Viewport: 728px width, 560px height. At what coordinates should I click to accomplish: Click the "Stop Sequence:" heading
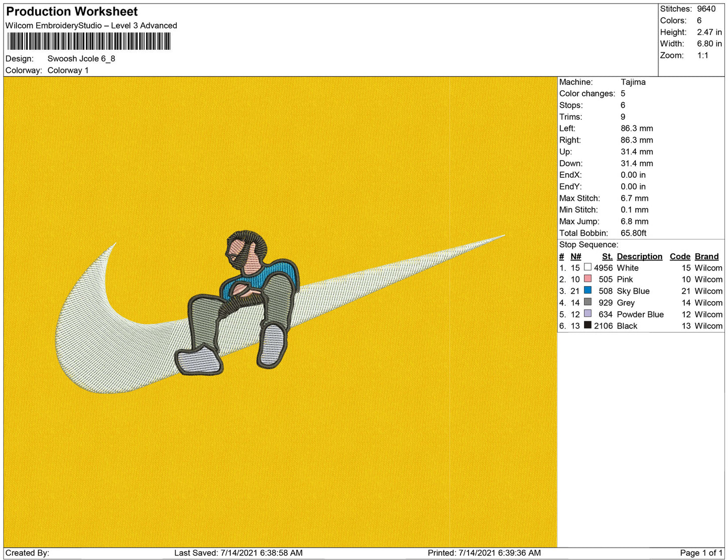coord(588,245)
